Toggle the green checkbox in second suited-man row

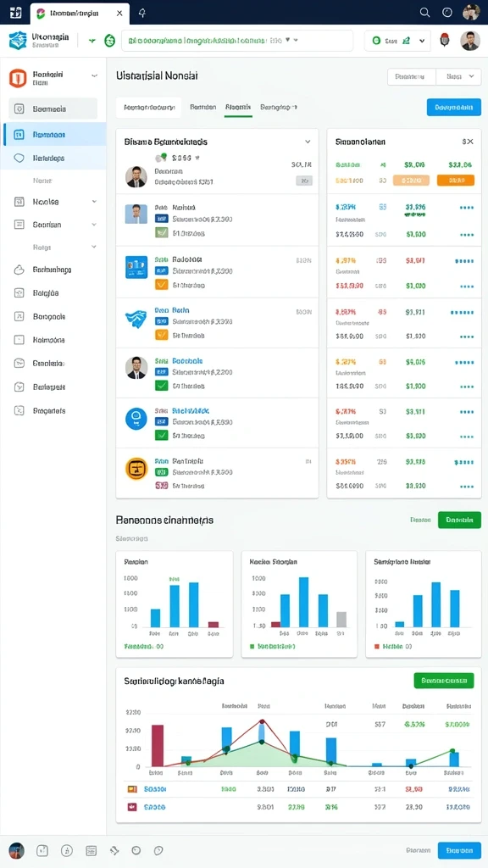point(161,386)
